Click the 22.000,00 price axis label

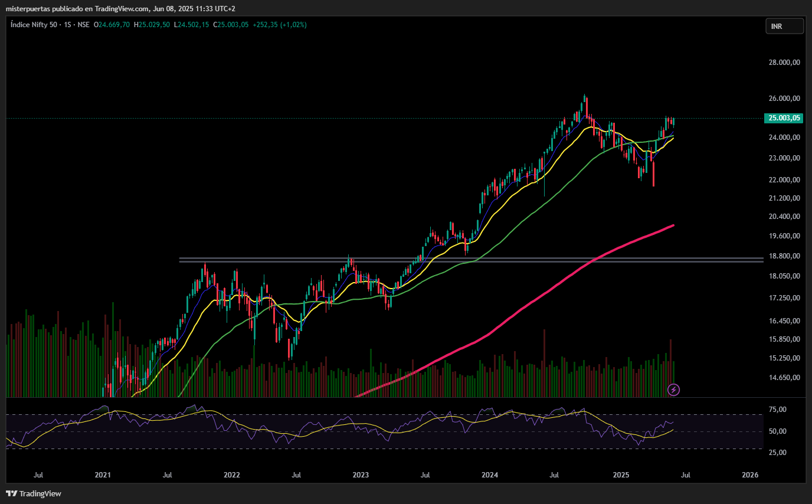pyautogui.click(x=785, y=180)
